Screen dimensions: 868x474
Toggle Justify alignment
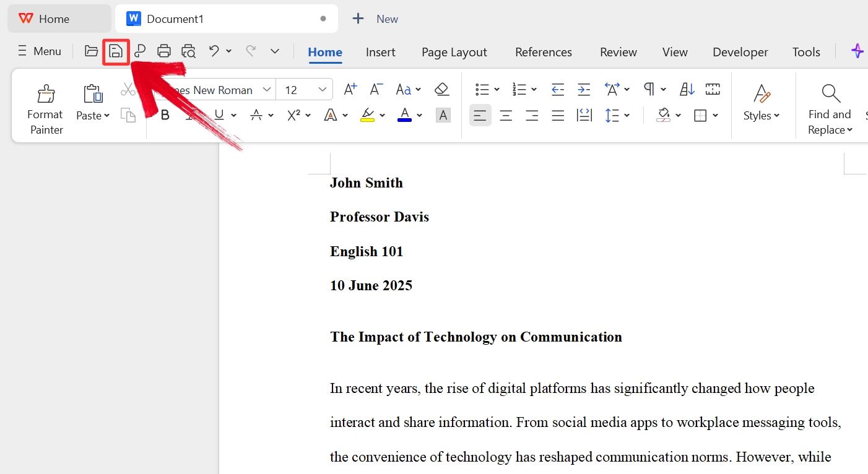point(558,115)
